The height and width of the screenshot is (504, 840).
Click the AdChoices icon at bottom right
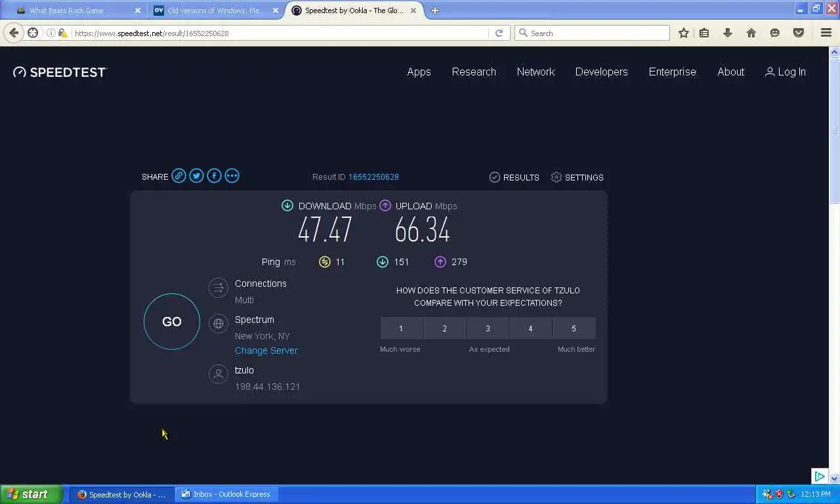click(819, 476)
